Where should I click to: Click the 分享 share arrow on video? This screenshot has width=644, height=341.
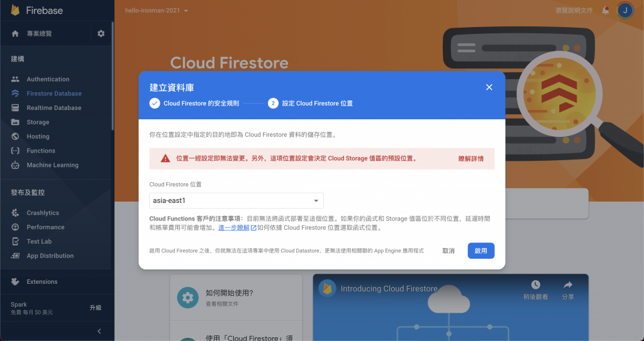(568, 284)
